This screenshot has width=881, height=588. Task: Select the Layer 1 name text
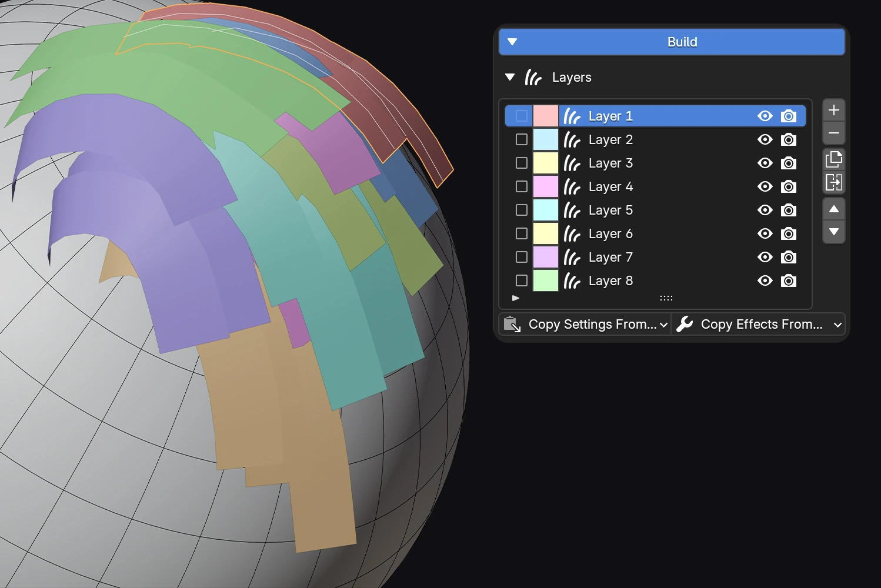(x=610, y=116)
